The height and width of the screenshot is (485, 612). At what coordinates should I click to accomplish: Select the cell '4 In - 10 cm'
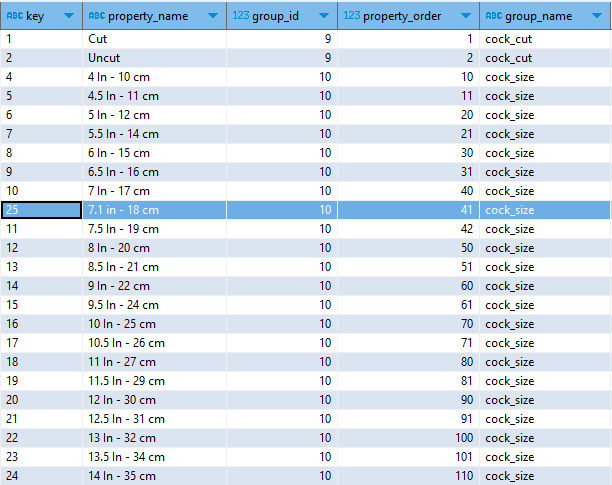click(155, 77)
